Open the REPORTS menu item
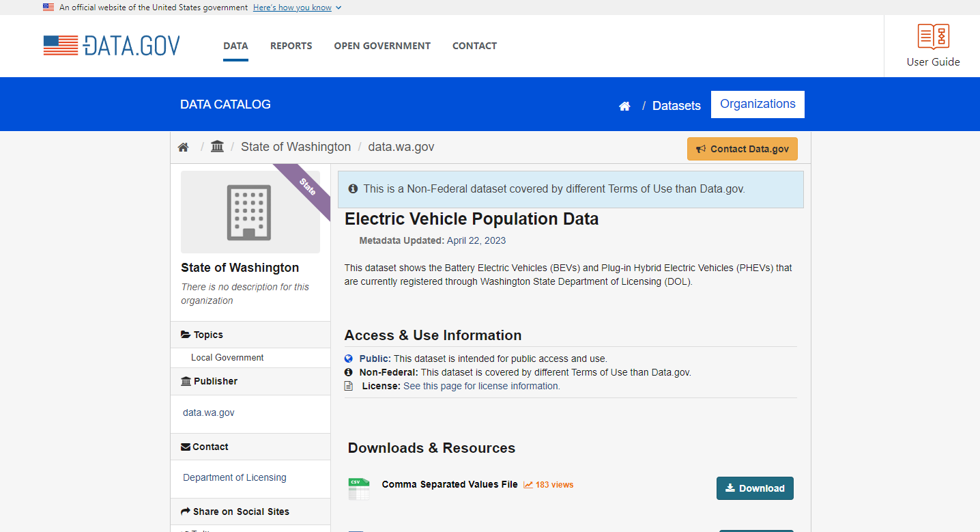The image size is (980, 532). [x=291, y=46]
